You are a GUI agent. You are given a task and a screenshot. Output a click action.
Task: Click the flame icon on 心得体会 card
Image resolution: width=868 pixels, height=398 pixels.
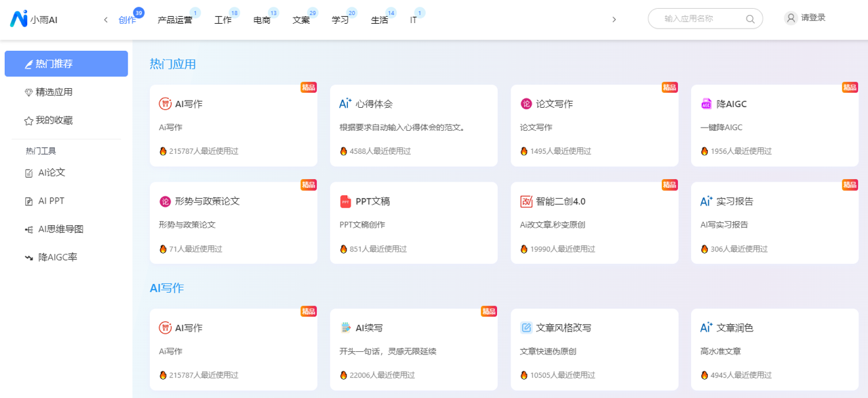pyautogui.click(x=344, y=151)
